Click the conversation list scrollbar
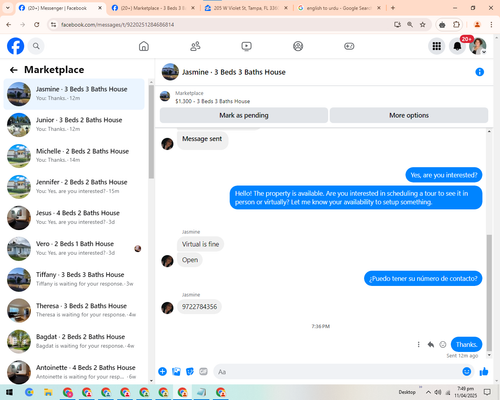500x400 pixels. pos(151,132)
